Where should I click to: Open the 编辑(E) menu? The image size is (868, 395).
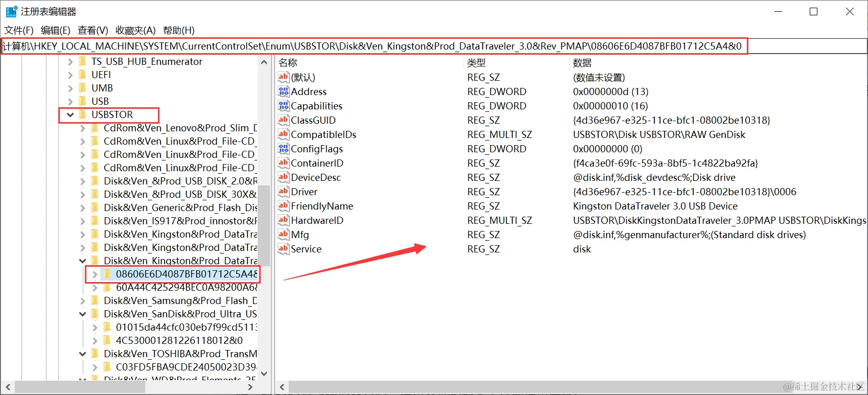tap(56, 30)
